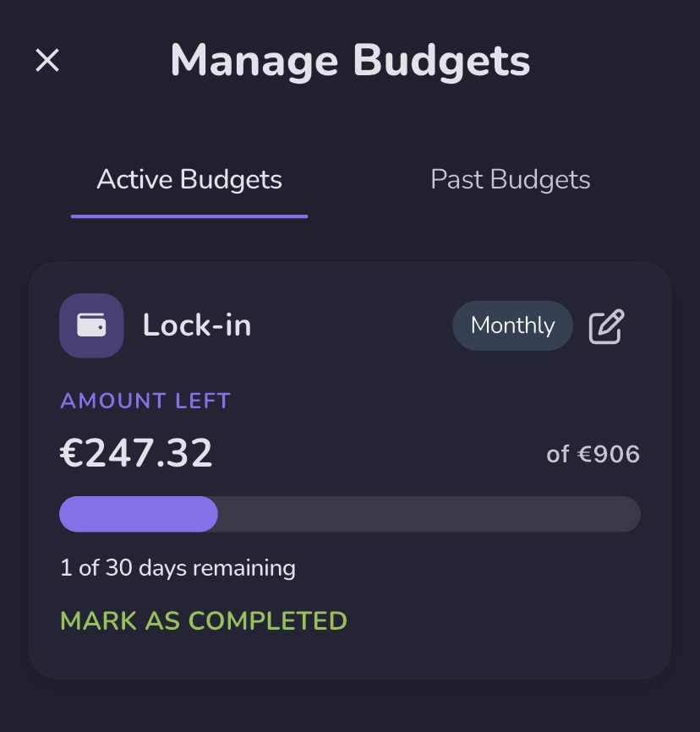Tap the 1 of 30 days remaining text
The width and height of the screenshot is (700, 732).
(178, 567)
